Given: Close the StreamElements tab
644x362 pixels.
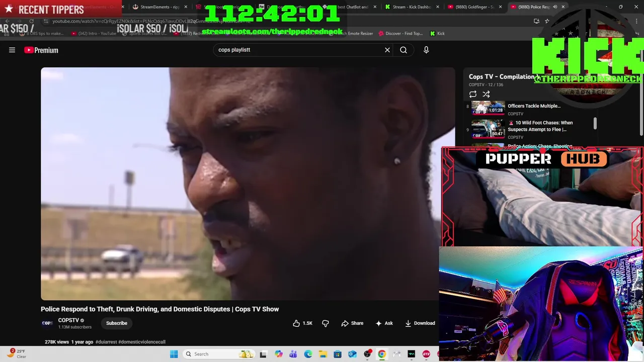Looking at the screenshot, I should point(186,7).
